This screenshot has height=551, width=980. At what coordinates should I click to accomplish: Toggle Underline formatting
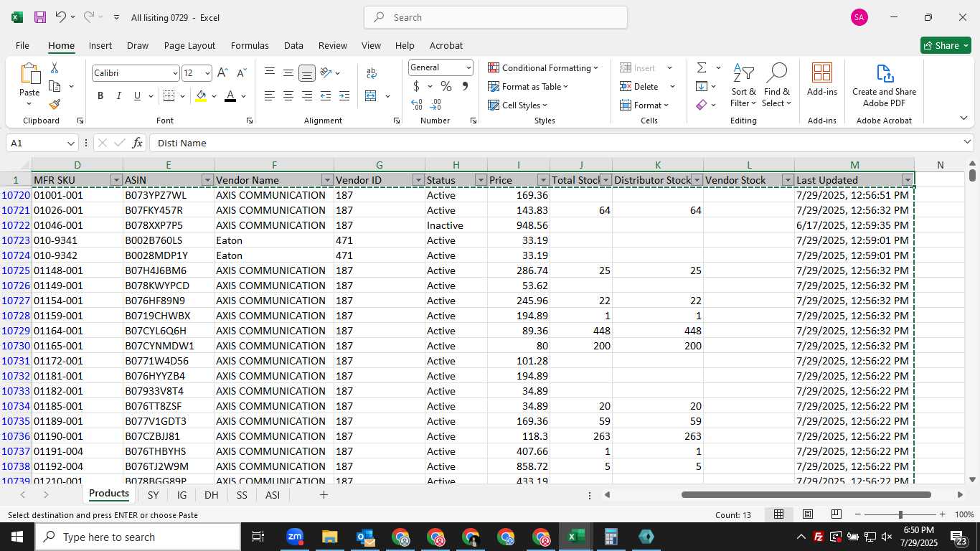[137, 96]
